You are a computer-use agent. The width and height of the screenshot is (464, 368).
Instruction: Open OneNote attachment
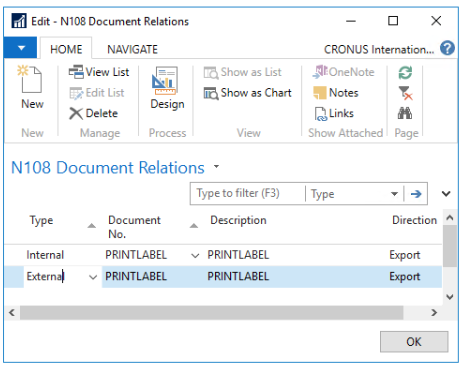pos(343,72)
